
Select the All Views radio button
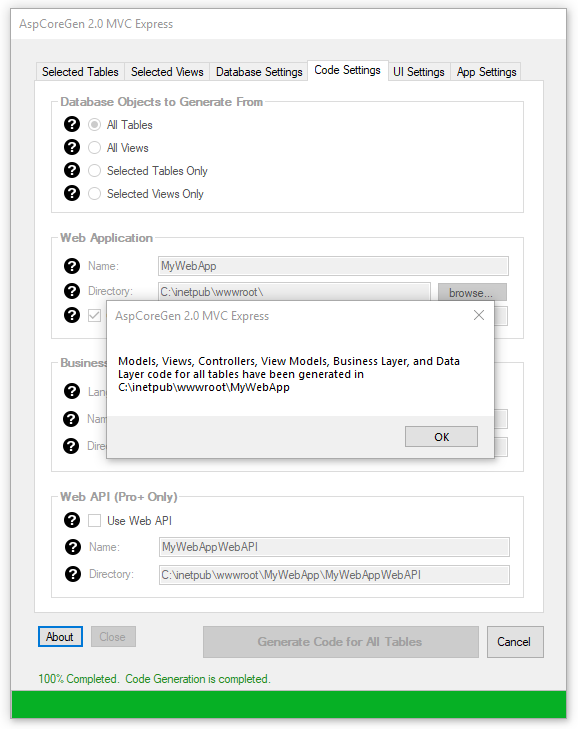[94, 147]
